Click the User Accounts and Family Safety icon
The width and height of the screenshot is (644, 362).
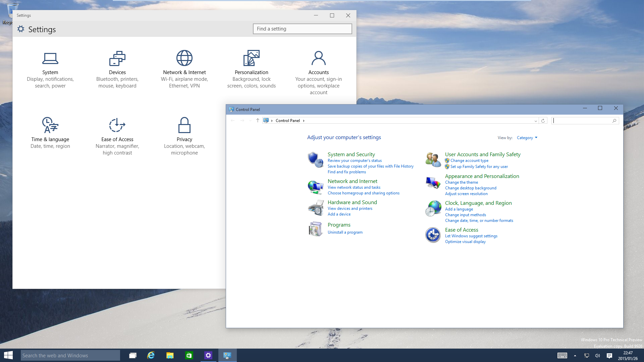(x=433, y=160)
